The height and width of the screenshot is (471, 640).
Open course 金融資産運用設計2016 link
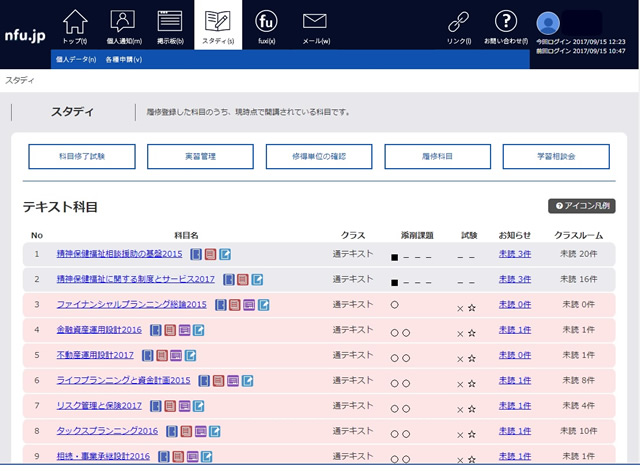pos(99,330)
